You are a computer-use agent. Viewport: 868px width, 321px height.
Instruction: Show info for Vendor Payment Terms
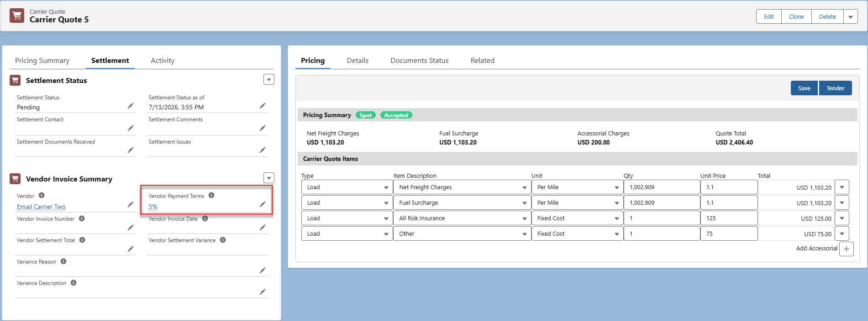pyautogui.click(x=211, y=195)
